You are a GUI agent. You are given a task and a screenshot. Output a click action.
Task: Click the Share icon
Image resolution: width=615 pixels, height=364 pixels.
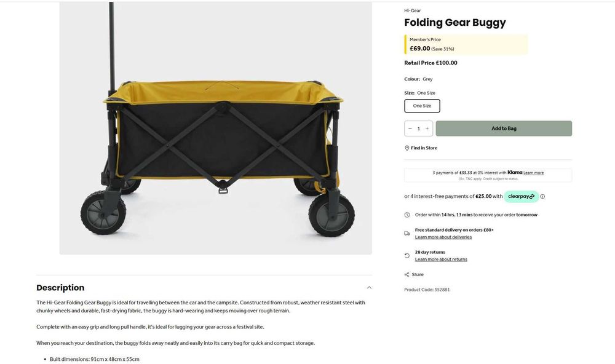pos(407,275)
